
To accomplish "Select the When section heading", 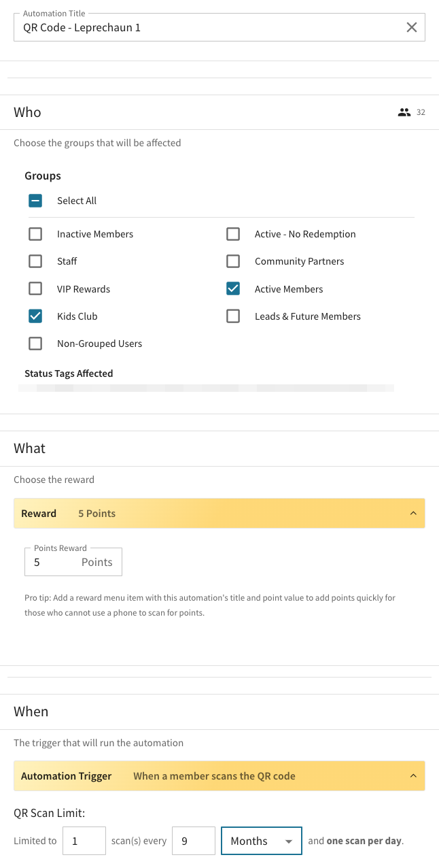I will click(31, 712).
